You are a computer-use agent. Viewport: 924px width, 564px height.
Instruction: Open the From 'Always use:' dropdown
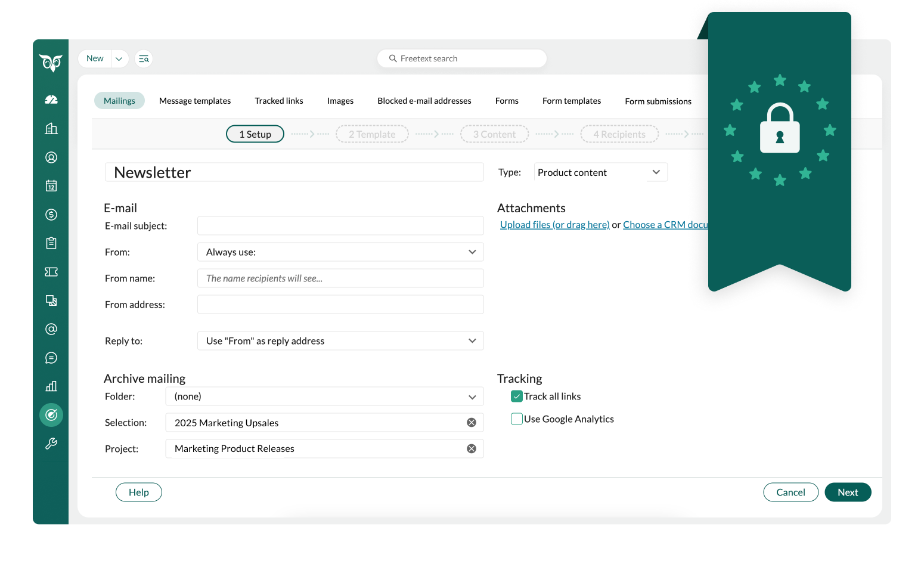pos(340,252)
